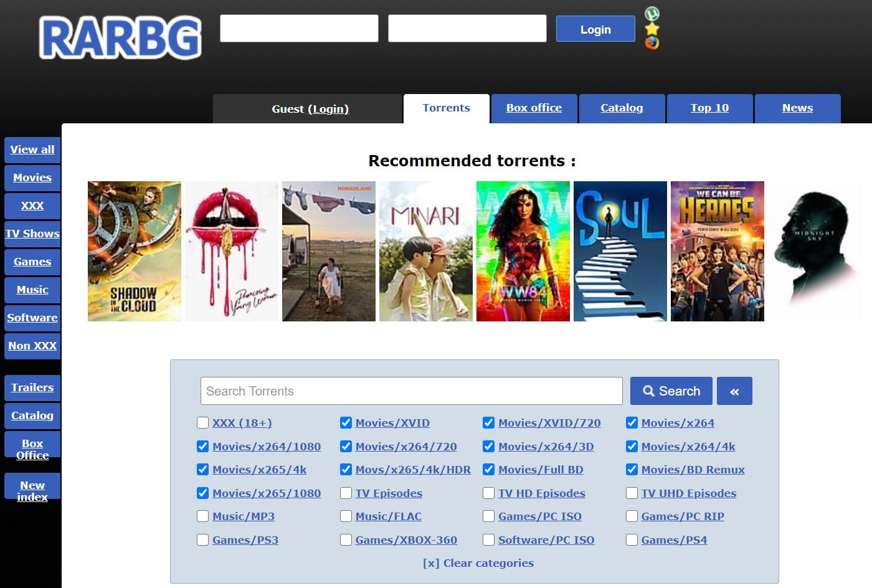Click Clear categories link
The image size is (872, 588).
point(478,563)
